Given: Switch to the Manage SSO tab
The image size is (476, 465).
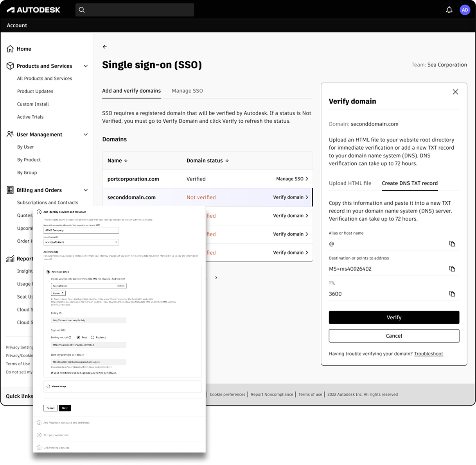Looking at the screenshot, I should click(x=187, y=91).
